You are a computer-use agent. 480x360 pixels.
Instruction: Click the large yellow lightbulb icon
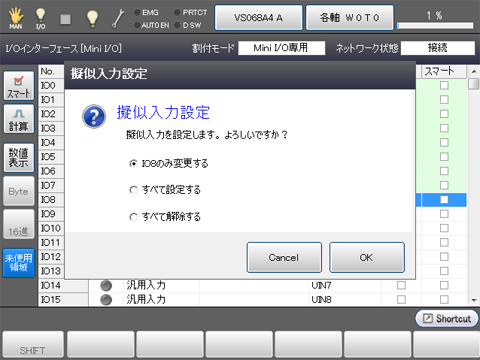pos(92,18)
